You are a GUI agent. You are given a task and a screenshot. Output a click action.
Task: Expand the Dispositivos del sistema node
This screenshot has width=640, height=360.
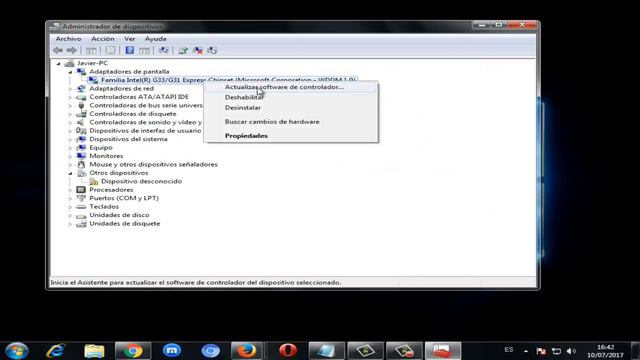[x=70, y=139]
